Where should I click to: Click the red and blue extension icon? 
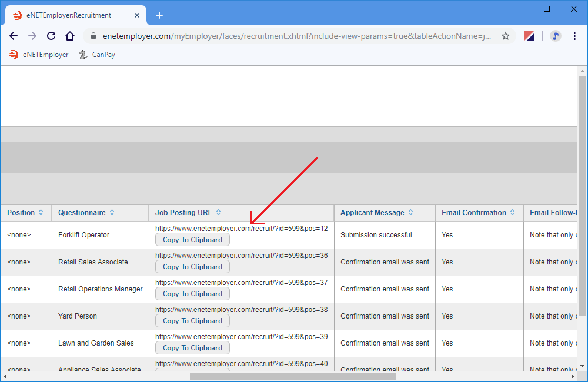pyautogui.click(x=529, y=36)
